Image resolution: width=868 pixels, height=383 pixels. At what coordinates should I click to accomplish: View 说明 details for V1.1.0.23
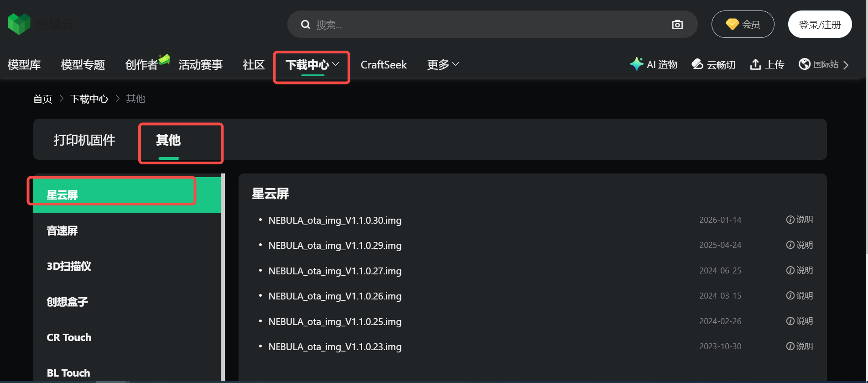[800, 346]
